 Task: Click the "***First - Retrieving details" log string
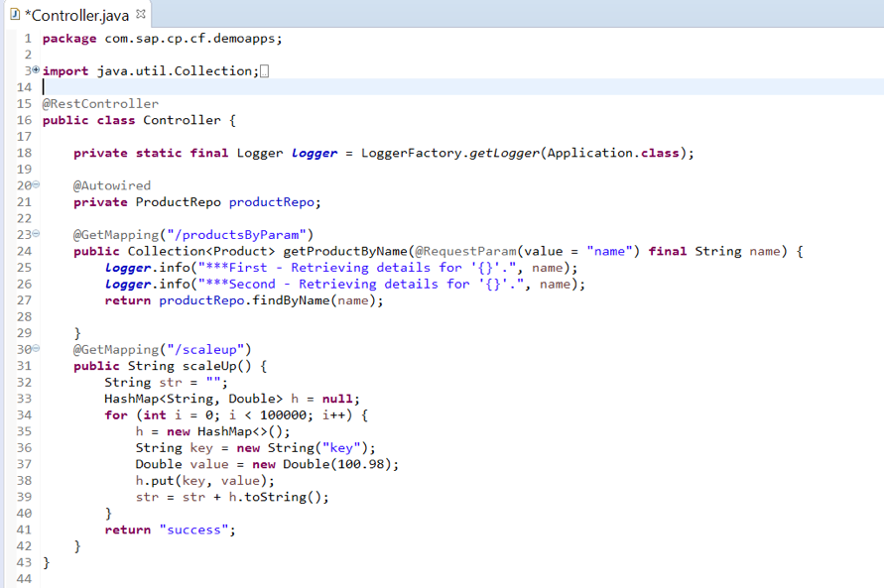coord(356,268)
